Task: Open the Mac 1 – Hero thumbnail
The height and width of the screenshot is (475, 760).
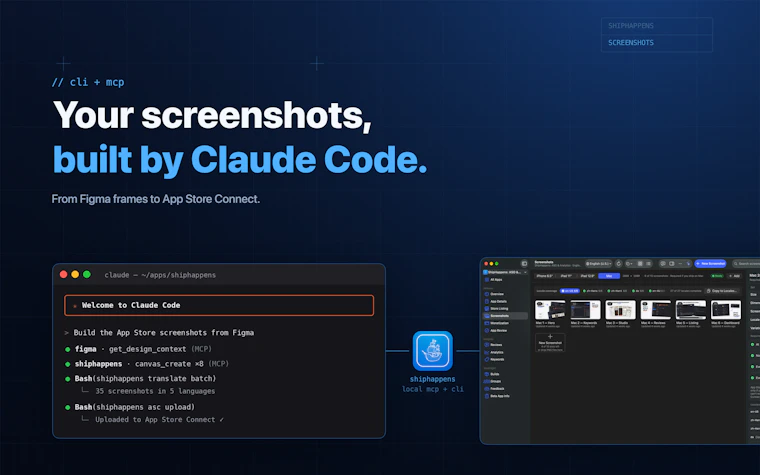Action: click(550, 310)
